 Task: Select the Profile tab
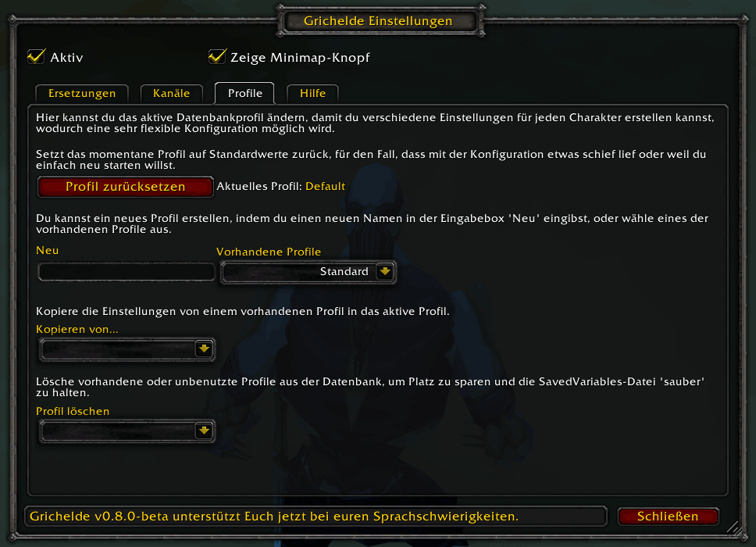(x=245, y=93)
